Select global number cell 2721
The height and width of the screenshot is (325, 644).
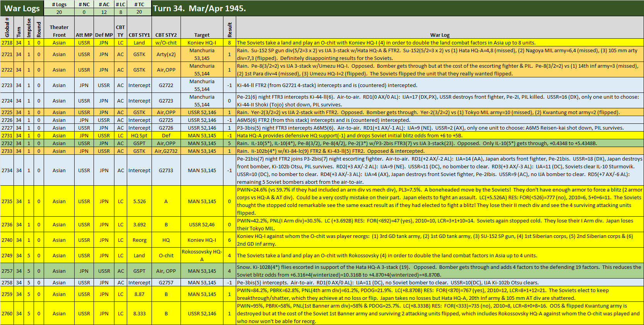pyautogui.click(x=7, y=54)
